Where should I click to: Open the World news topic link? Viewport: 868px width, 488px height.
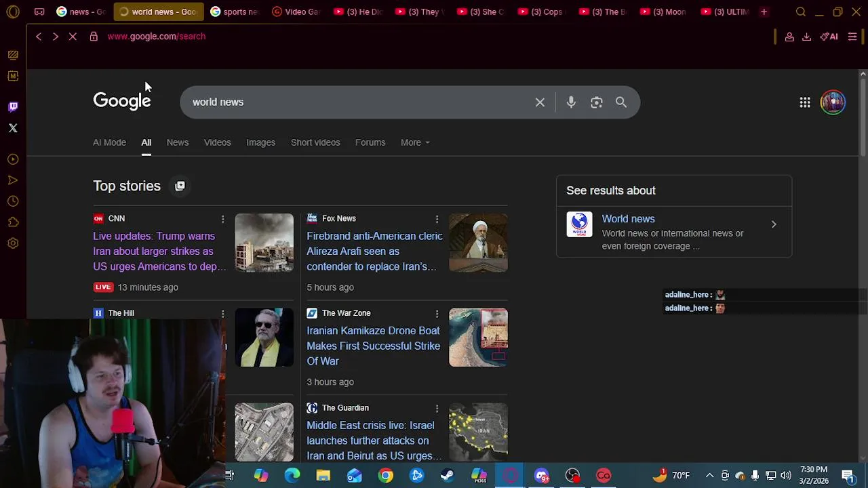pos(628,219)
